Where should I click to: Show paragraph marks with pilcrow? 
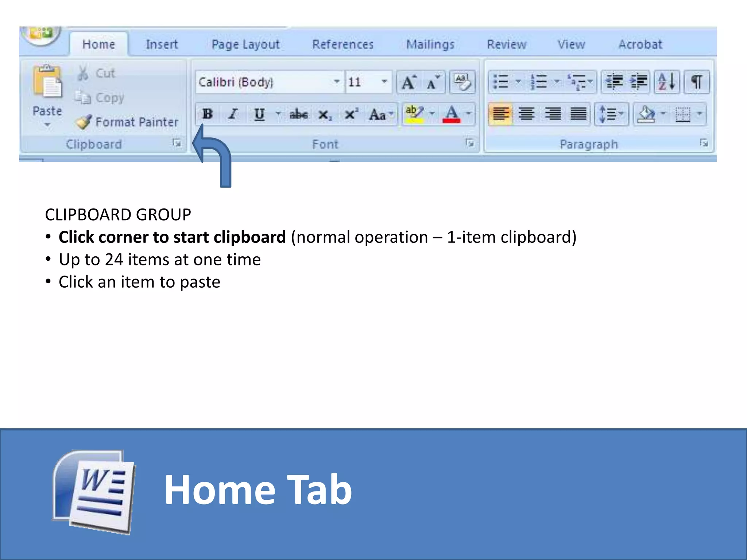pos(697,82)
